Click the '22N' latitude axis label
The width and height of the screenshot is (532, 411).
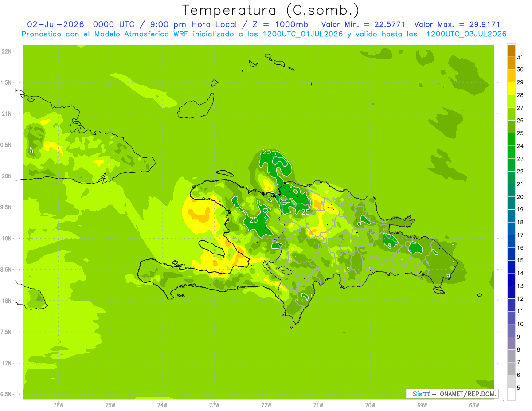coord(7,51)
